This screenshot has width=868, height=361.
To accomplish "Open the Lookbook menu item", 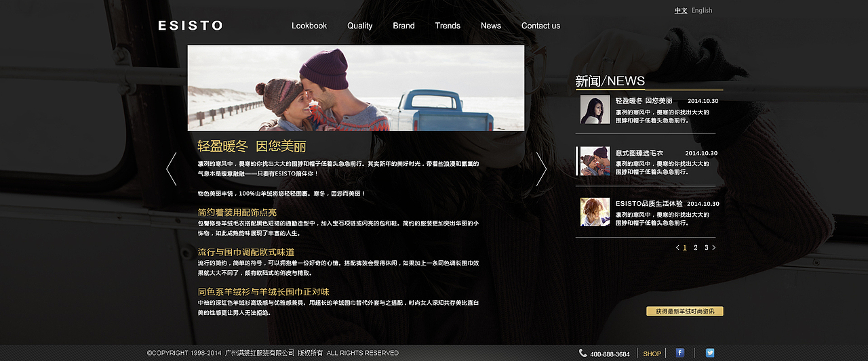I will pyautogui.click(x=309, y=26).
